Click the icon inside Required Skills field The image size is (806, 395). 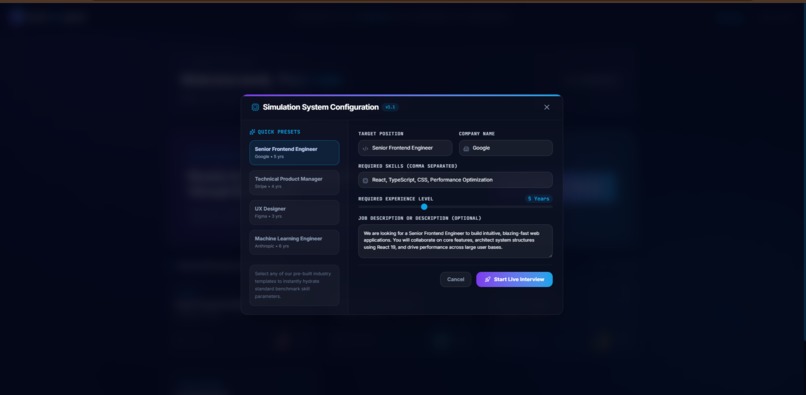coord(365,180)
